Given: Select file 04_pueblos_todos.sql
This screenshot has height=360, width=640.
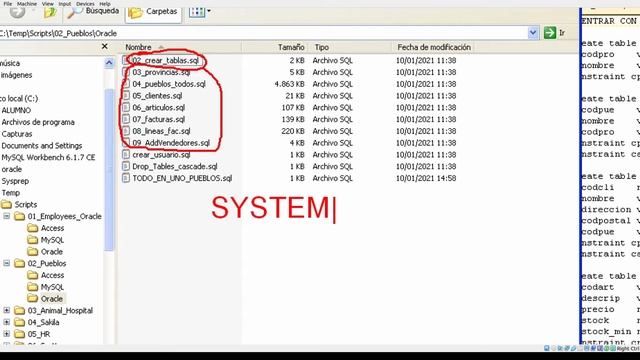Looking at the screenshot, I should pyautogui.click(x=169, y=84).
